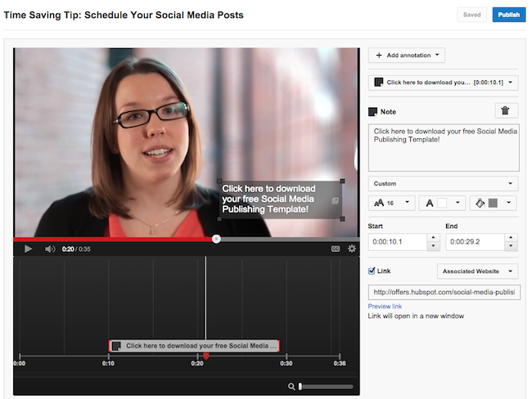Click the timeline zoom magnifier icon
Screen dimensions: 532x399
click(x=291, y=387)
